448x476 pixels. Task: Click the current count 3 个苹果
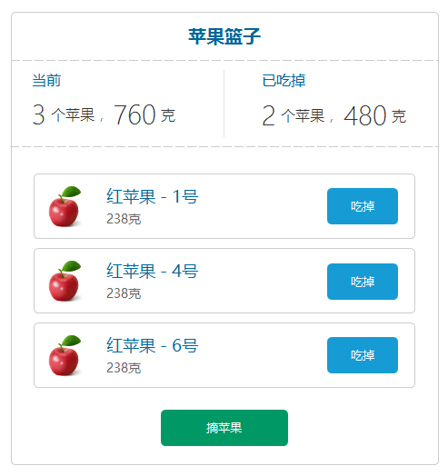[64, 114]
